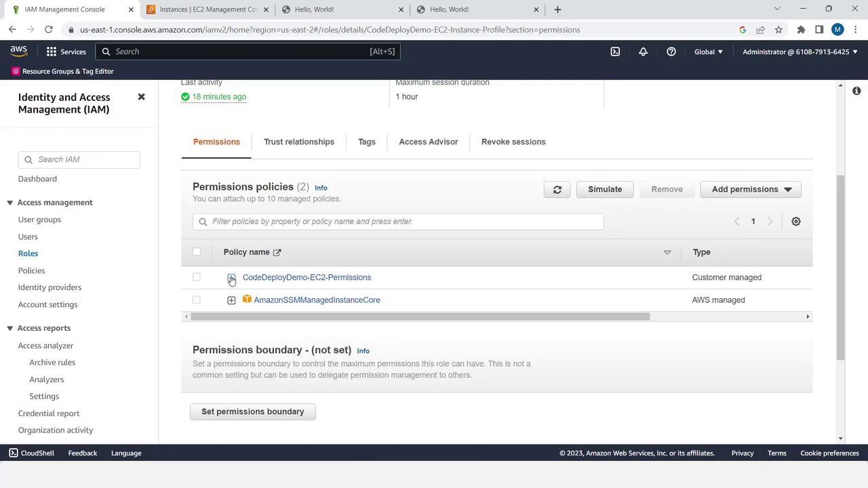Focus the filter policies search box
Viewport: 868px width, 488px height.
[398, 222]
